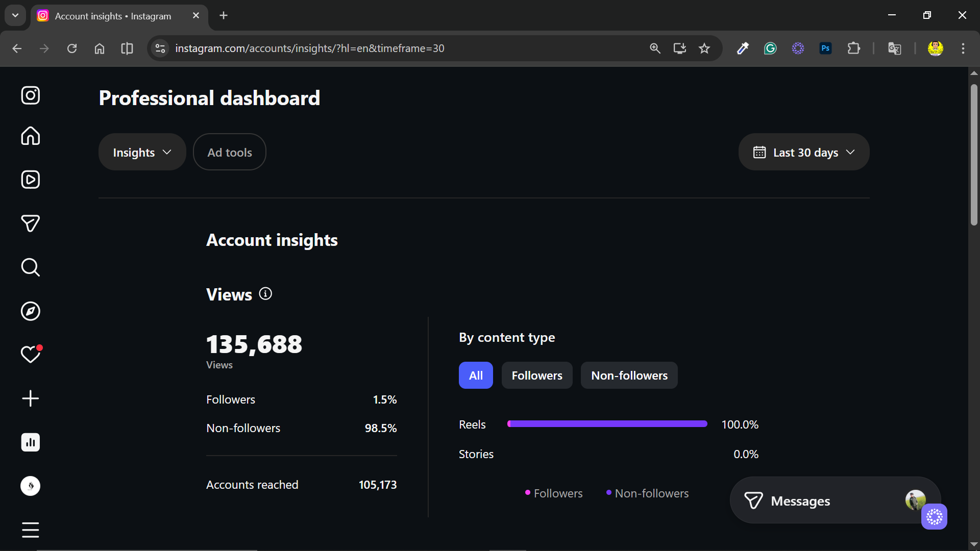Open direct messages via the sidebar paper plane icon
The height and width of the screenshot is (551, 980).
point(31,223)
